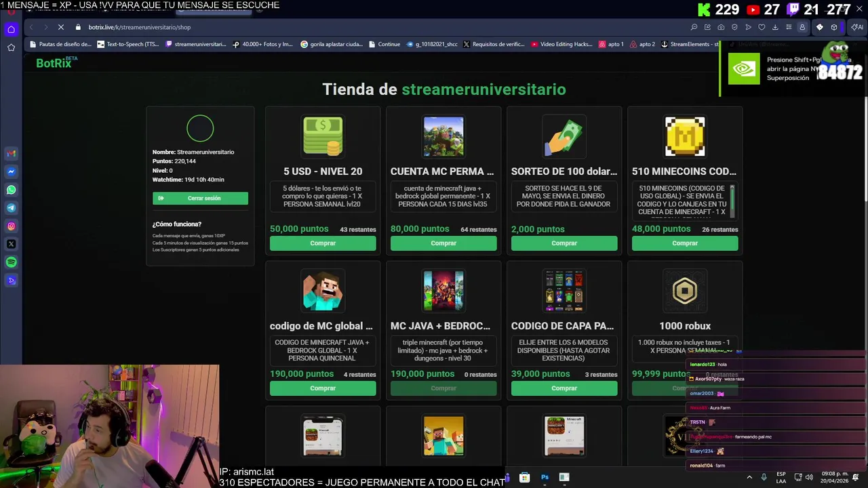Click the address bar URL field
868x488 pixels.
(x=380, y=27)
